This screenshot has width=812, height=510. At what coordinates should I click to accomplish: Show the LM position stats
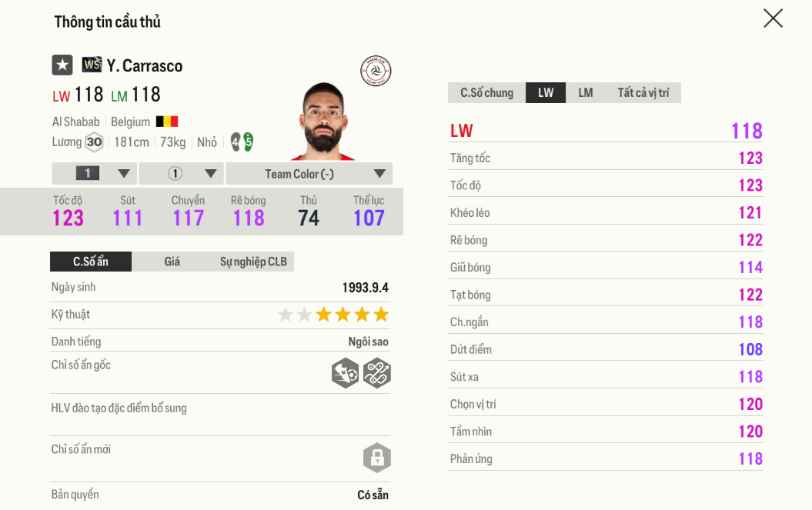click(586, 93)
